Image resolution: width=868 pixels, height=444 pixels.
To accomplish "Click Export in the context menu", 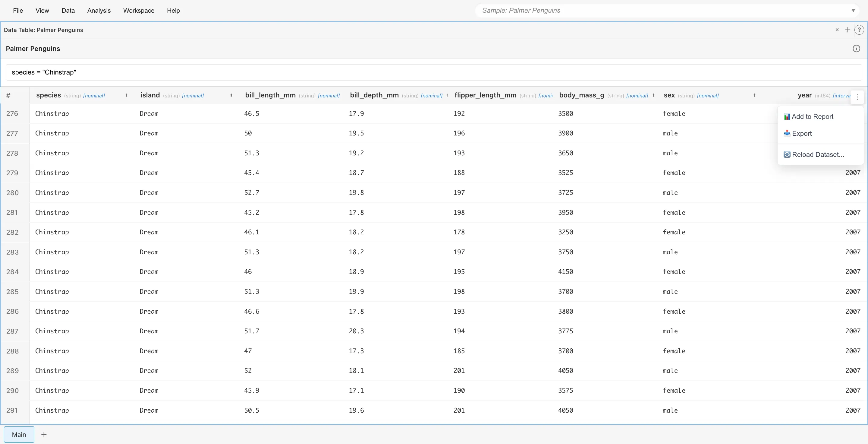I will click(802, 134).
